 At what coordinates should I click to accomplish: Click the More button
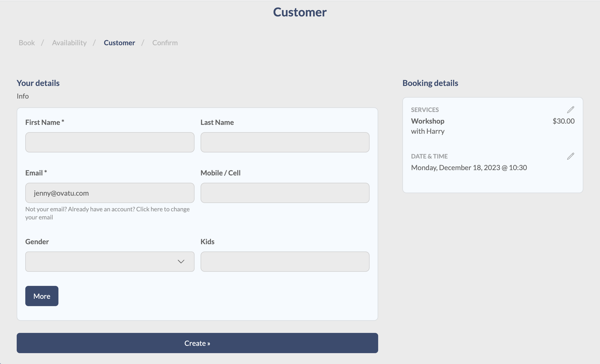[41, 296]
